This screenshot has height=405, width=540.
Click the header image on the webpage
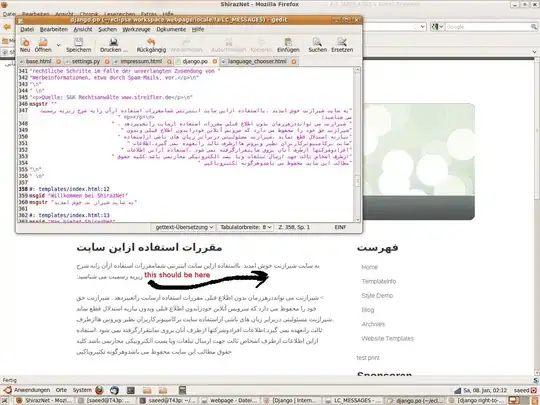[419, 161]
